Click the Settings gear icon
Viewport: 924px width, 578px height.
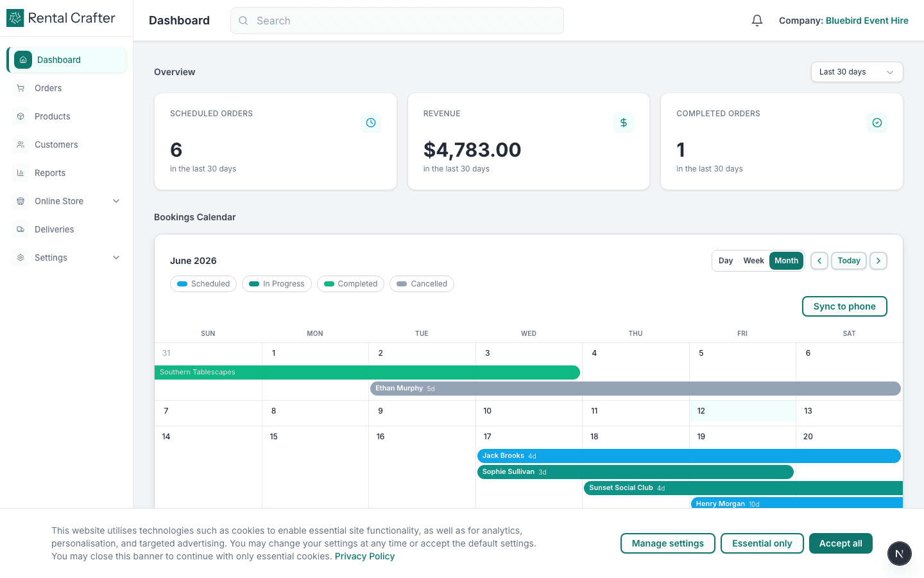[x=21, y=258]
